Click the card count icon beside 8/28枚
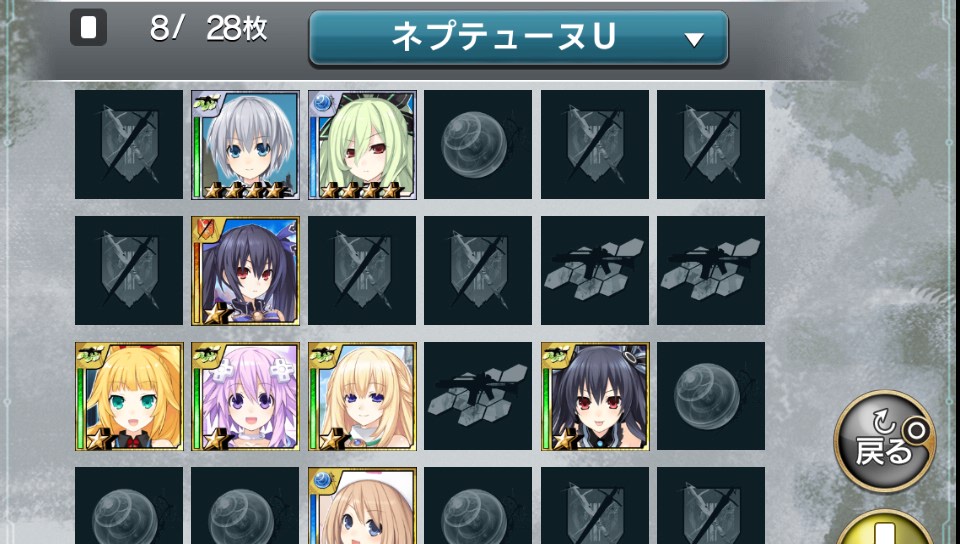The image size is (960, 544). [88, 28]
